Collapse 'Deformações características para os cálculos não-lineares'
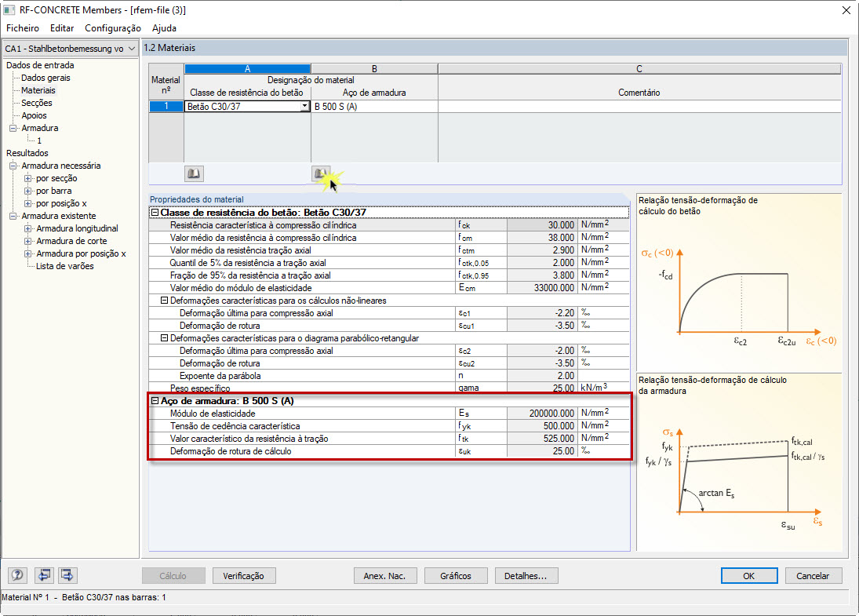Screen dimensions: 859x616 [x=164, y=301]
